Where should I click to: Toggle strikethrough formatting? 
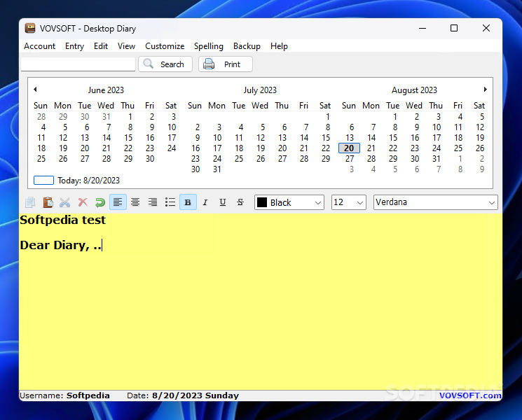pyautogui.click(x=240, y=202)
